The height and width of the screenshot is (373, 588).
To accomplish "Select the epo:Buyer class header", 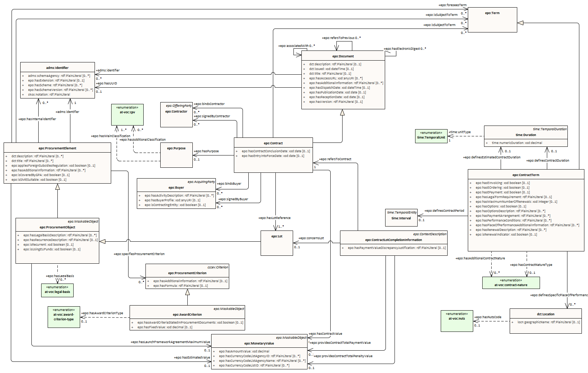I will 176,188.
